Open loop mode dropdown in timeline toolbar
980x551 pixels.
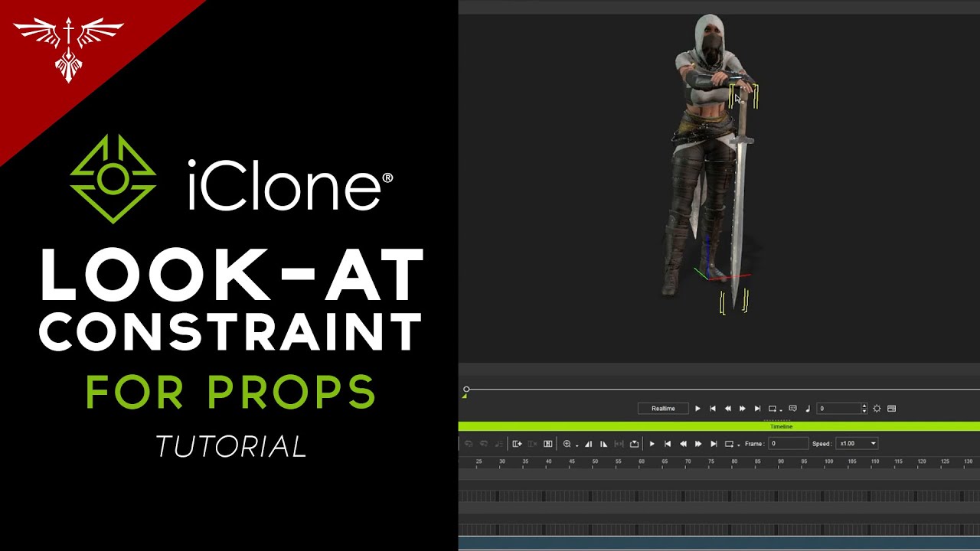[x=732, y=444]
